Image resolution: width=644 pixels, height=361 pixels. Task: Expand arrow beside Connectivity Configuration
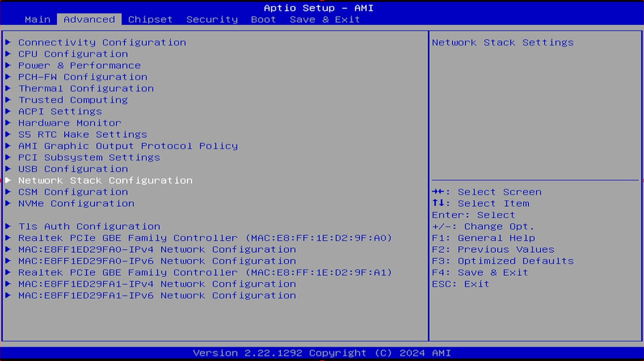click(x=8, y=42)
